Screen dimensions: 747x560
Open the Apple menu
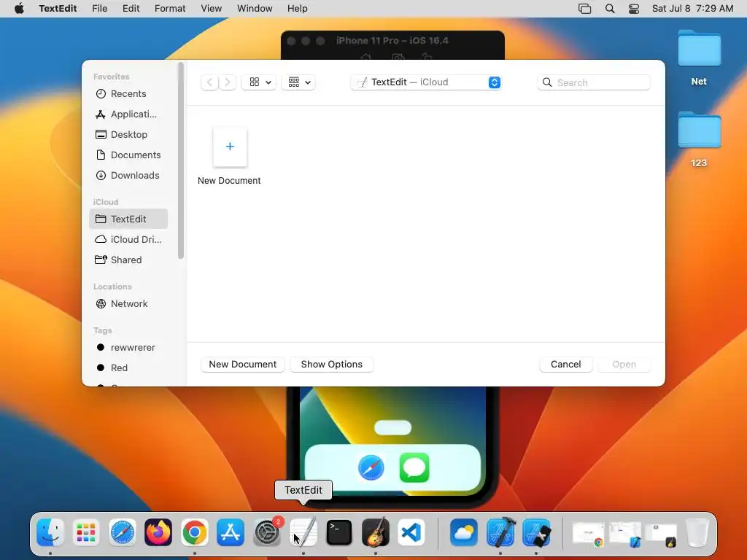(x=19, y=9)
